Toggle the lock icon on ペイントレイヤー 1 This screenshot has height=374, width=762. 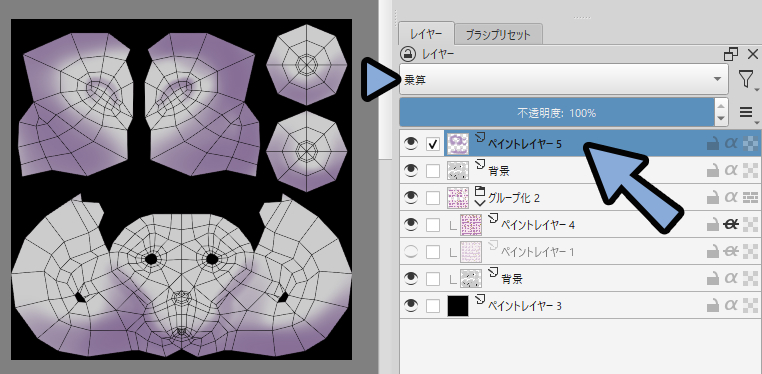pos(712,252)
